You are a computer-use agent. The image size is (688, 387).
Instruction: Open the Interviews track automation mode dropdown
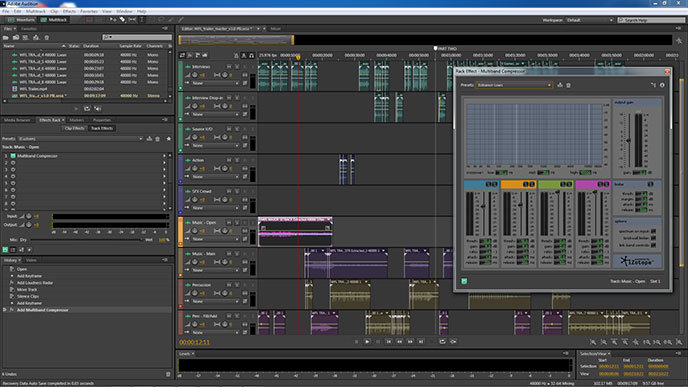pos(215,83)
